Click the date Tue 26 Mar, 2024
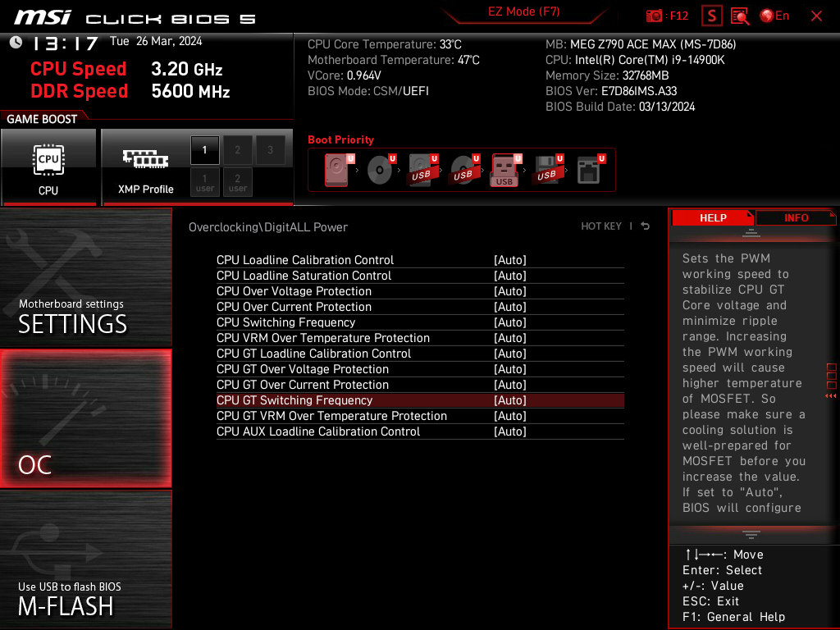The image size is (840, 630). pyautogui.click(x=156, y=41)
